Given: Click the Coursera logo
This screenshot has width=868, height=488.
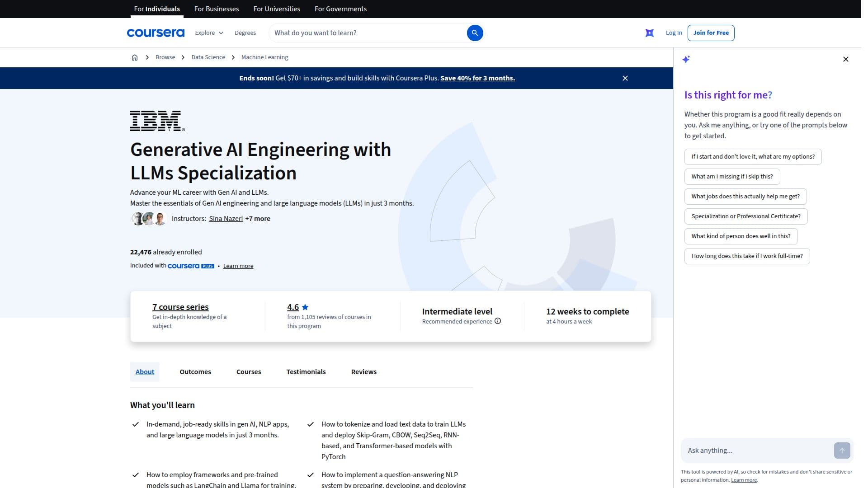Looking at the screenshot, I should 156,33.
